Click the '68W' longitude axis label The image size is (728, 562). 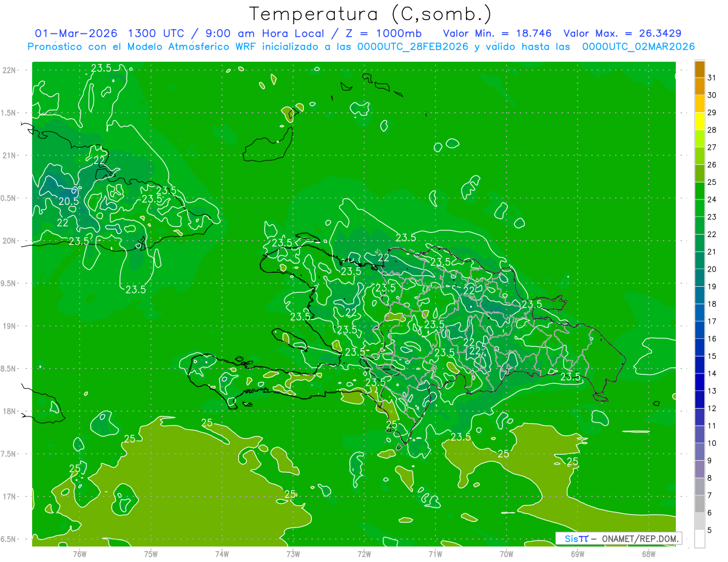point(649,554)
